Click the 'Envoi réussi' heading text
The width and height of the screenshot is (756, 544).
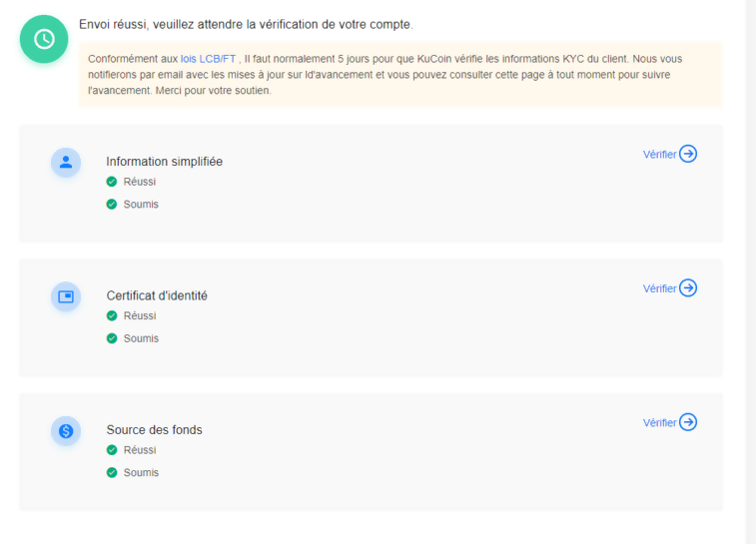point(246,25)
